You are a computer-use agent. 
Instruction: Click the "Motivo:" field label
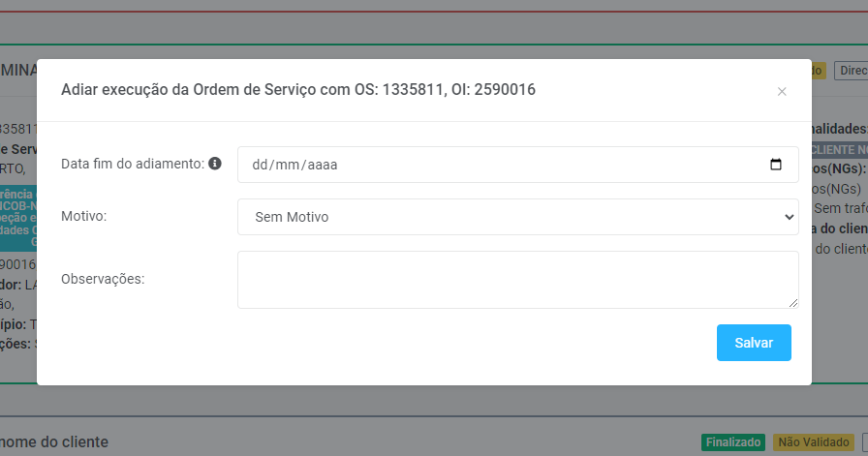tap(83, 216)
